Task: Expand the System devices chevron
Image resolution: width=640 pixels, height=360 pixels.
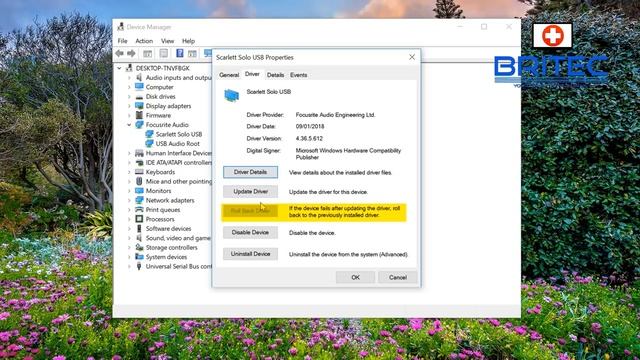Action: [x=129, y=257]
